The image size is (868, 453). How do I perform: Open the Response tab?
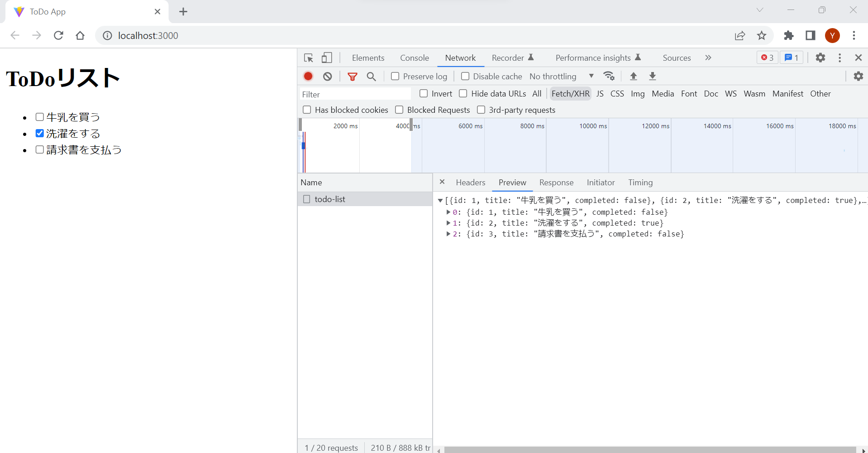click(556, 183)
